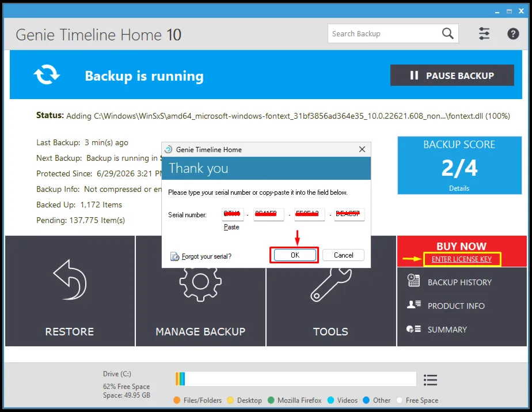Click the BUY NOW heading
Image resolution: width=532 pixels, height=412 pixels.
(x=461, y=246)
